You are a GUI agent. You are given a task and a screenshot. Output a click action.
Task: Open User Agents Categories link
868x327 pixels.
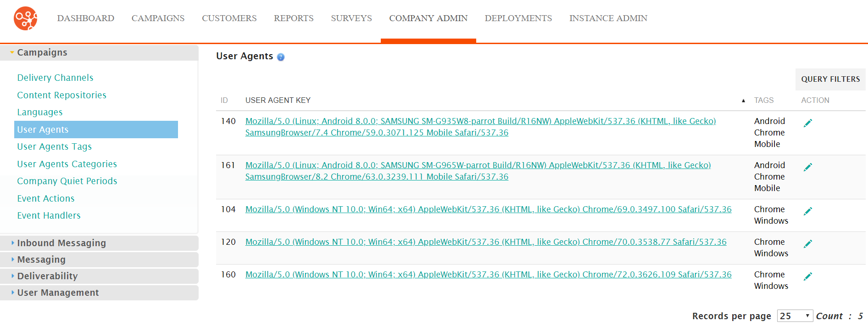(x=67, y=164)
